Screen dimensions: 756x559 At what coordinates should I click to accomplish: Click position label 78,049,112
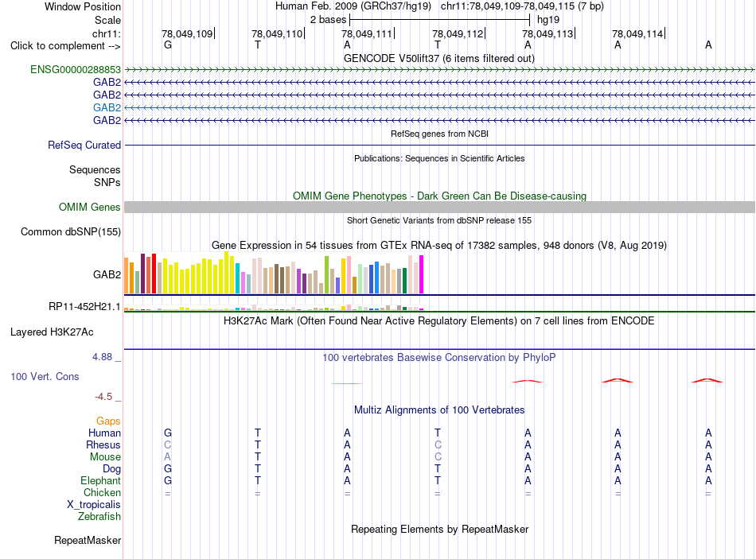pos(458,33)
